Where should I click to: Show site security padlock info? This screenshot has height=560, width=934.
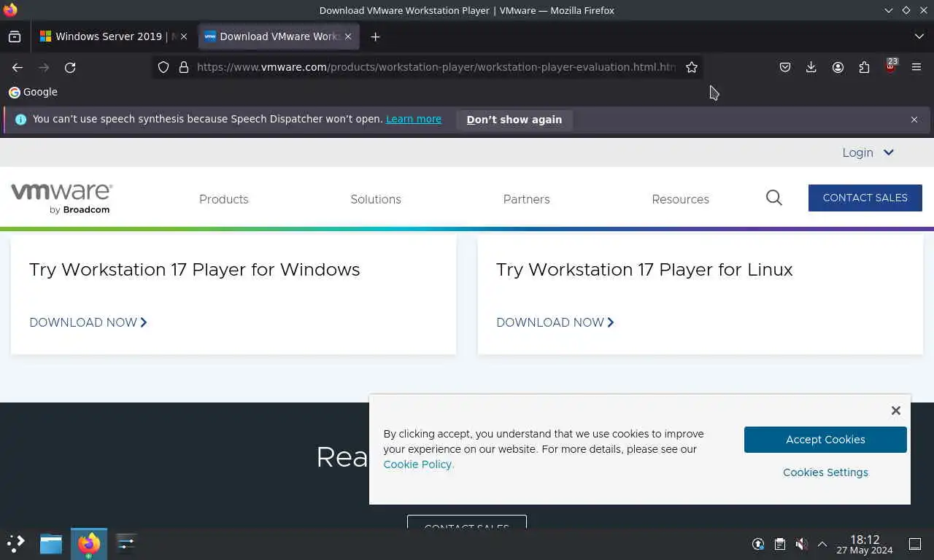point(184,67)
